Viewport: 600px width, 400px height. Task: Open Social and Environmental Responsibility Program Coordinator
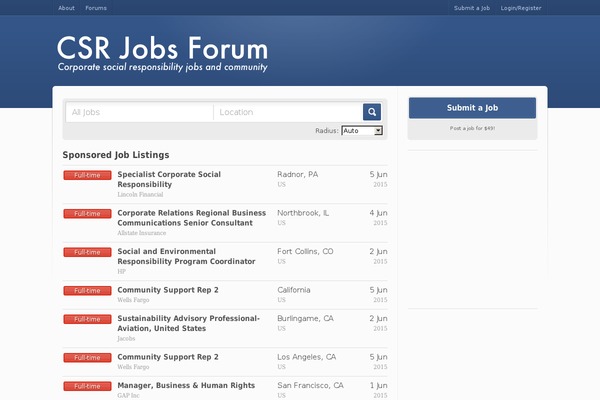(186, 256)
